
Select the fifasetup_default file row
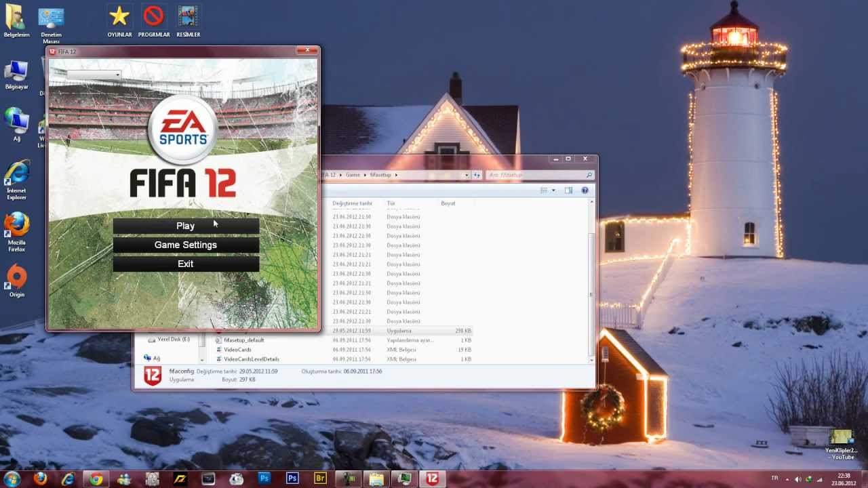coord(344,340)
